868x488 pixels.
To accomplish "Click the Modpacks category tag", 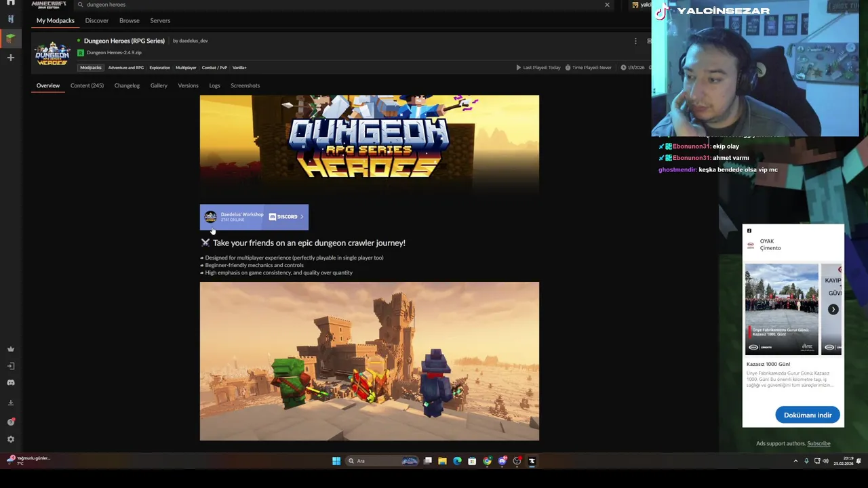I will coord(90,68).
